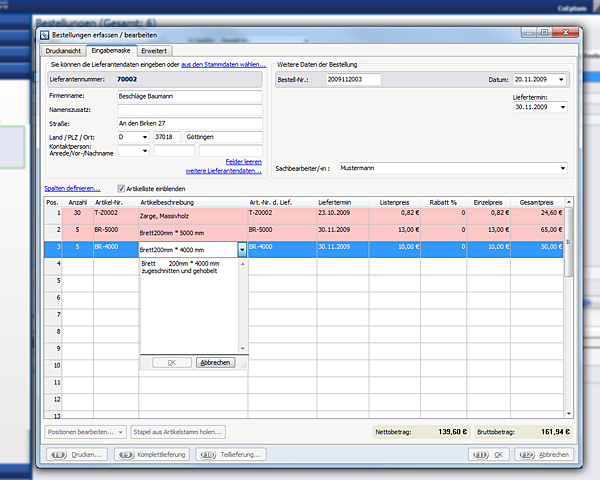Select the Eingabemaske tab
The height and width of the screenshot is (480, 600).
click(111, 51)
